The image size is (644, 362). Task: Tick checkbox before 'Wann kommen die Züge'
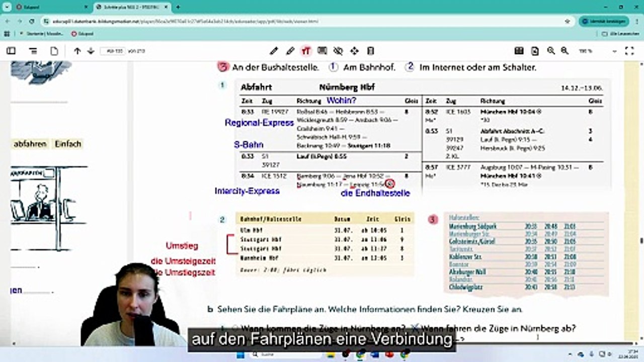[234, 328]
